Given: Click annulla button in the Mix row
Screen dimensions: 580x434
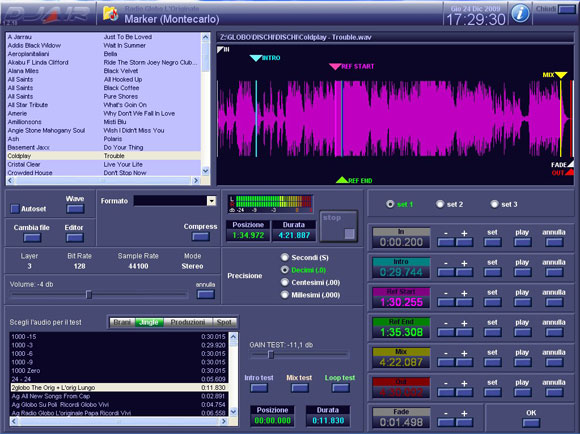Looking at the screenshot, I should click(554, 363).
